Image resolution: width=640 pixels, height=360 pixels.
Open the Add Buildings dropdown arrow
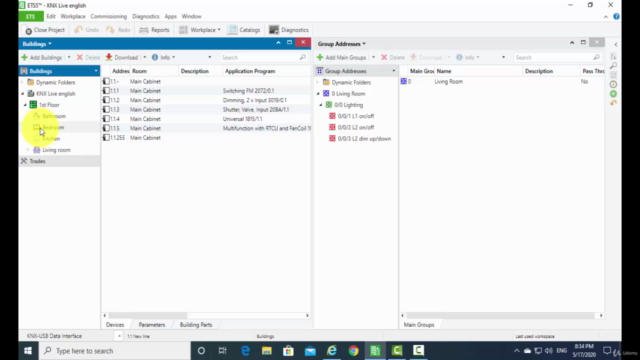tap(69, 58)
